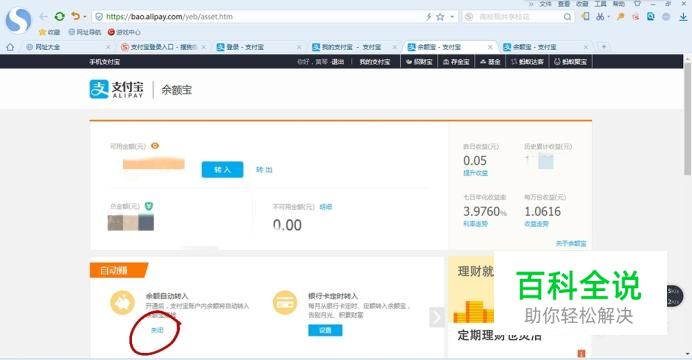The width and height of the screenshot is (692, 360).
Task: Click the orange key toolbar icon
Action: coord(621,17)
